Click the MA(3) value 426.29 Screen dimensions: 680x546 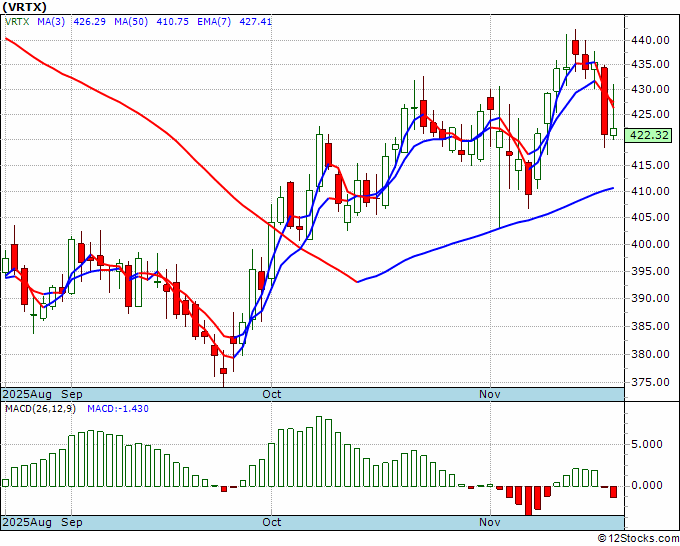click(x=89, y=21)
